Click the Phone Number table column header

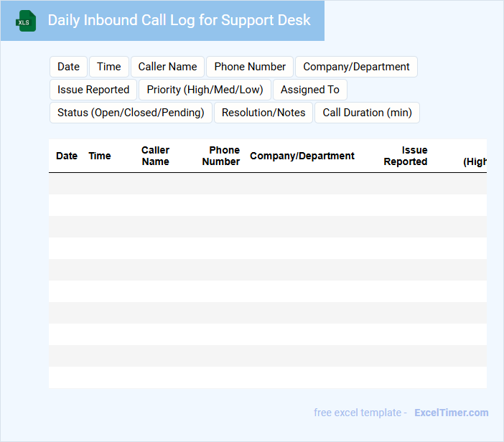(x=221, y=156)
